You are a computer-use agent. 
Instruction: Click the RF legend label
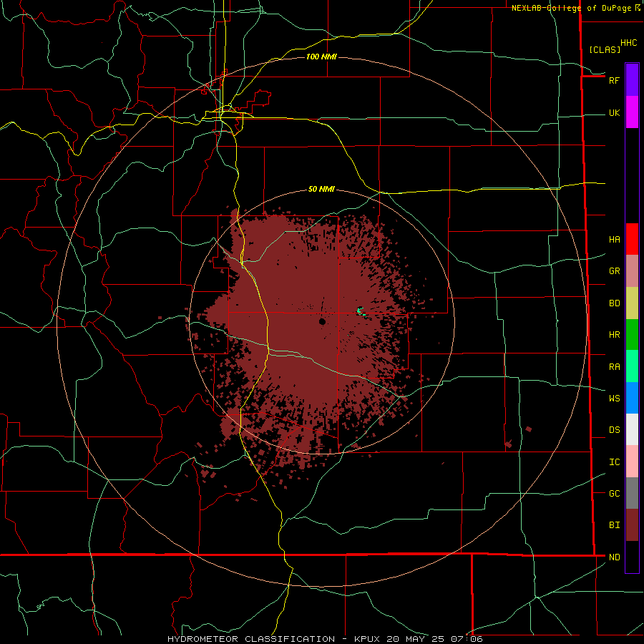click(614, 80)
